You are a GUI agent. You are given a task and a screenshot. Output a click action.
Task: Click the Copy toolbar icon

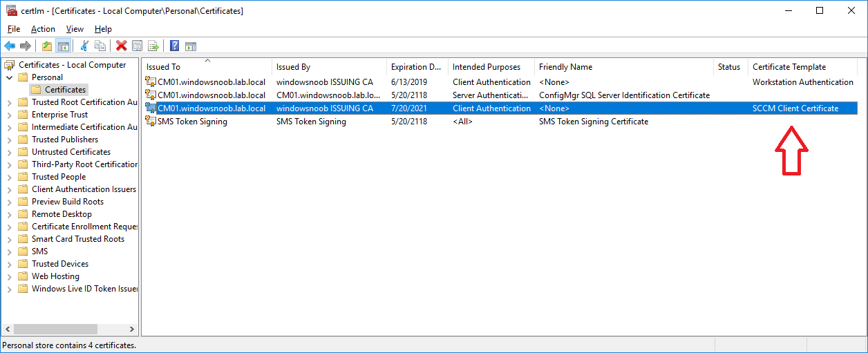tap(100, 46)
